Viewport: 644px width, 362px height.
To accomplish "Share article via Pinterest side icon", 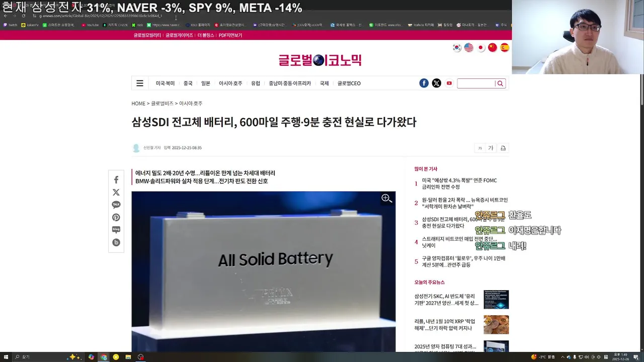I will 116,218.
